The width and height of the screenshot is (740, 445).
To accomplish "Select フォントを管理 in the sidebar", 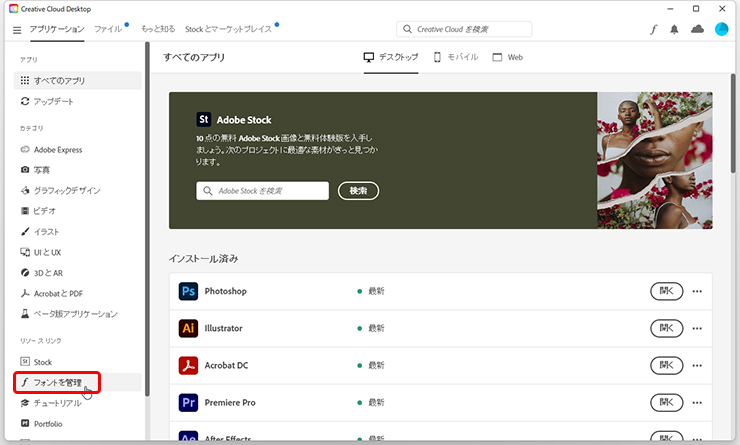I will pyautogui.click(x=57, y=382).
